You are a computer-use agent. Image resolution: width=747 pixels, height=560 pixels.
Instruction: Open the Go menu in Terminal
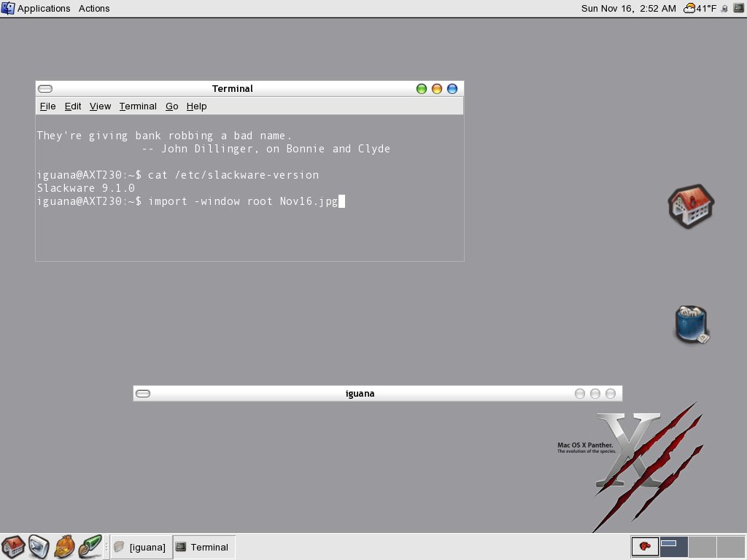click(172, 106)
